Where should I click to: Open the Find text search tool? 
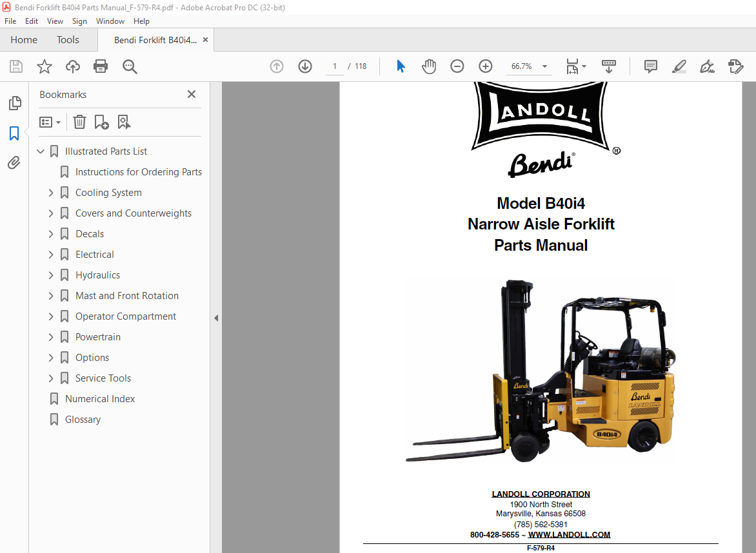click(x=130, y=66)
